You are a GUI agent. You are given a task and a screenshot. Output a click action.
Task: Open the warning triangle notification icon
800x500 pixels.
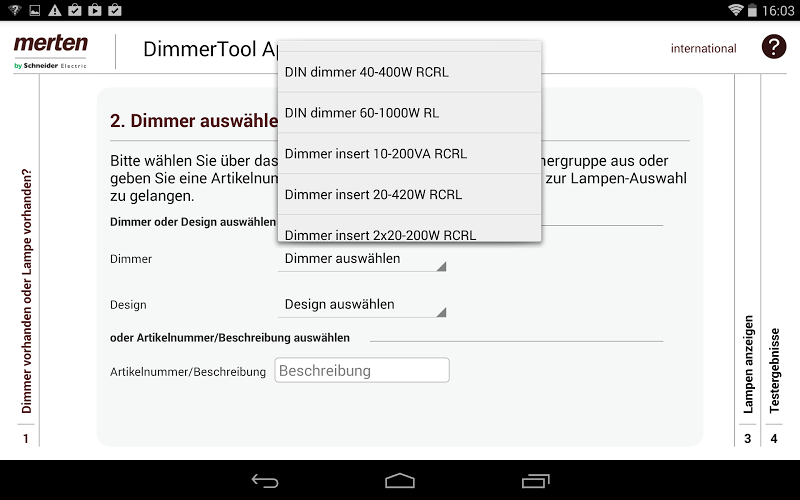click(x=55, y=10)
